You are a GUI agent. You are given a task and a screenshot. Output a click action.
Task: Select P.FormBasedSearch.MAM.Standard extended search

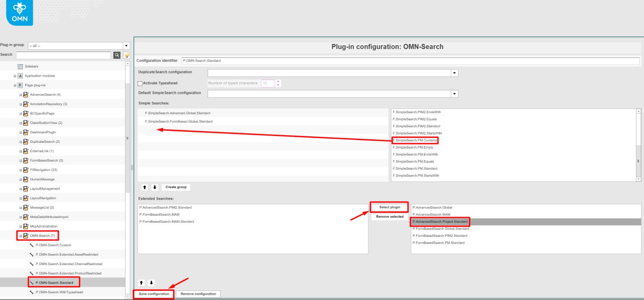[x=167, y=222]
